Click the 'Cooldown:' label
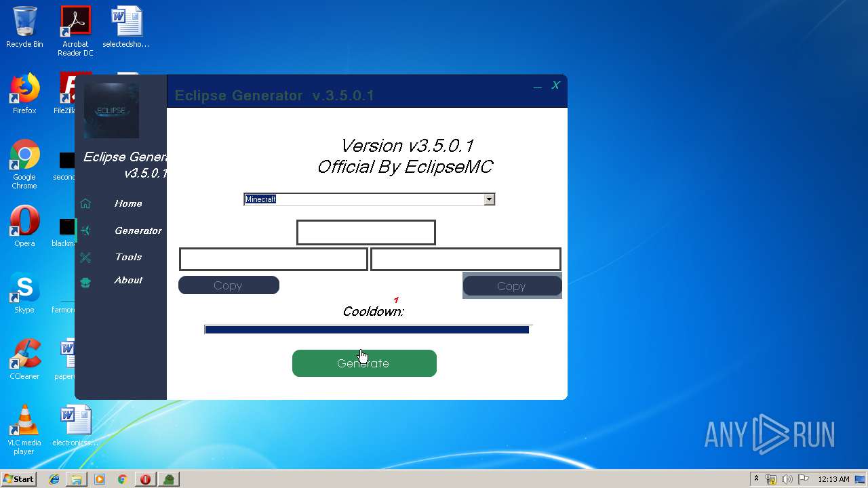Screen dimensions: 868x488 [x=373, y=312]
